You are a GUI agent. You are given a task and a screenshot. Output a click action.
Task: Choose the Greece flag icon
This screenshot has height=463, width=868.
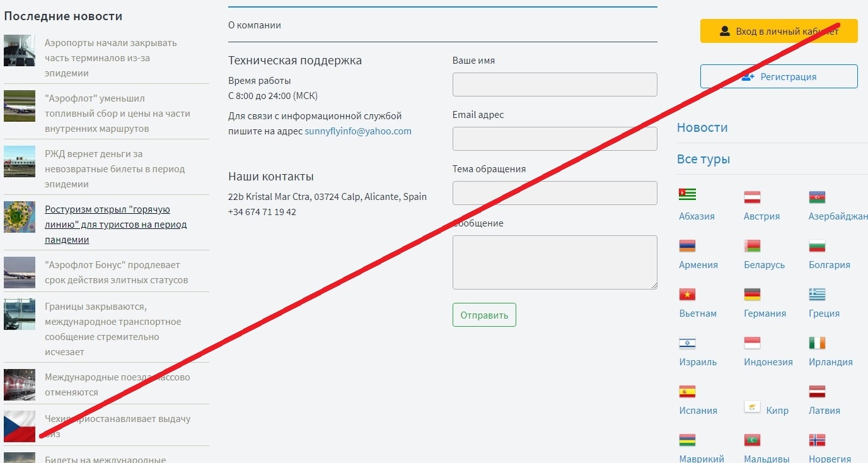click(x=817, y=294)
